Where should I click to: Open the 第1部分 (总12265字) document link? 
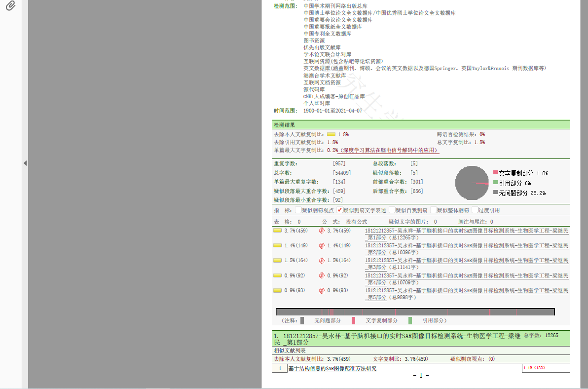[467, 234]
